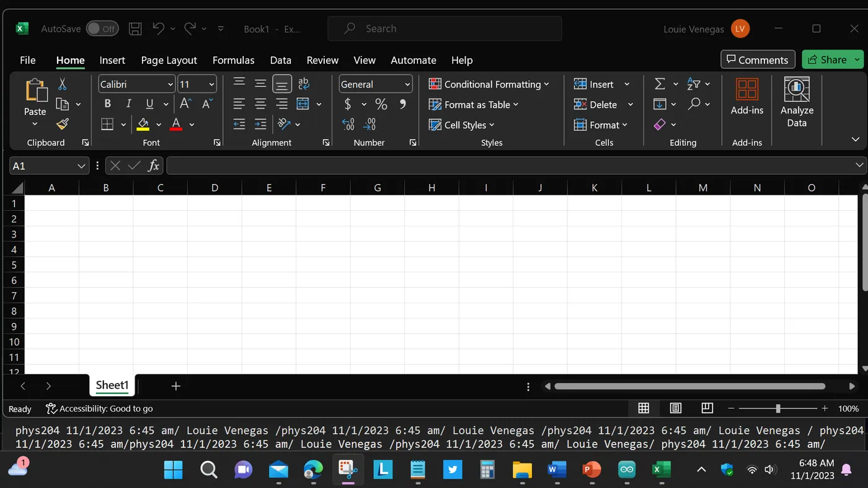Click the Comments button
Image resolution: width=868 pixels, height=488 pixels.
[758, 60]
